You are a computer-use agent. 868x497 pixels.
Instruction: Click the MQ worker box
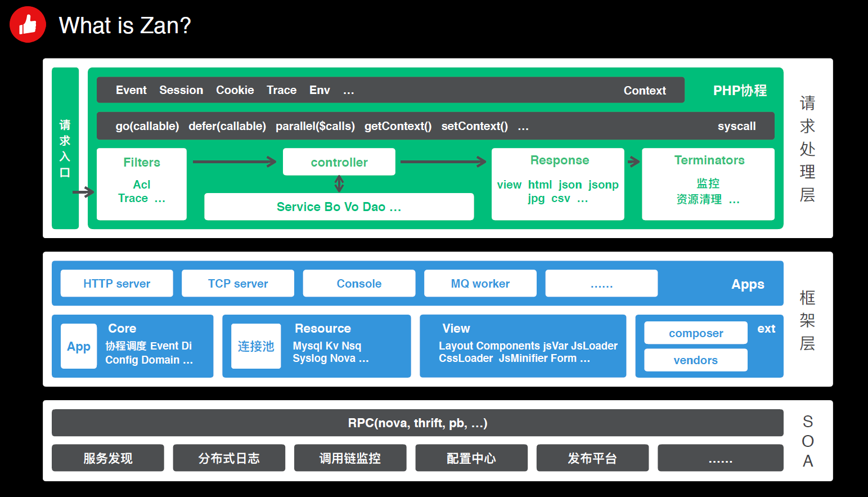(x=480, y=284)
